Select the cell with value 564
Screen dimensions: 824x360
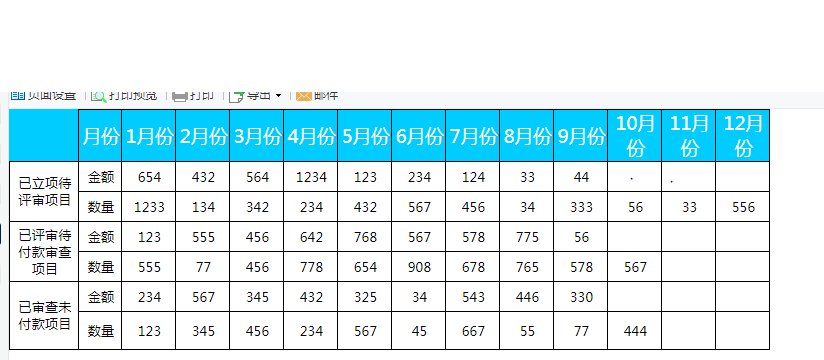[x=257, y=177]
